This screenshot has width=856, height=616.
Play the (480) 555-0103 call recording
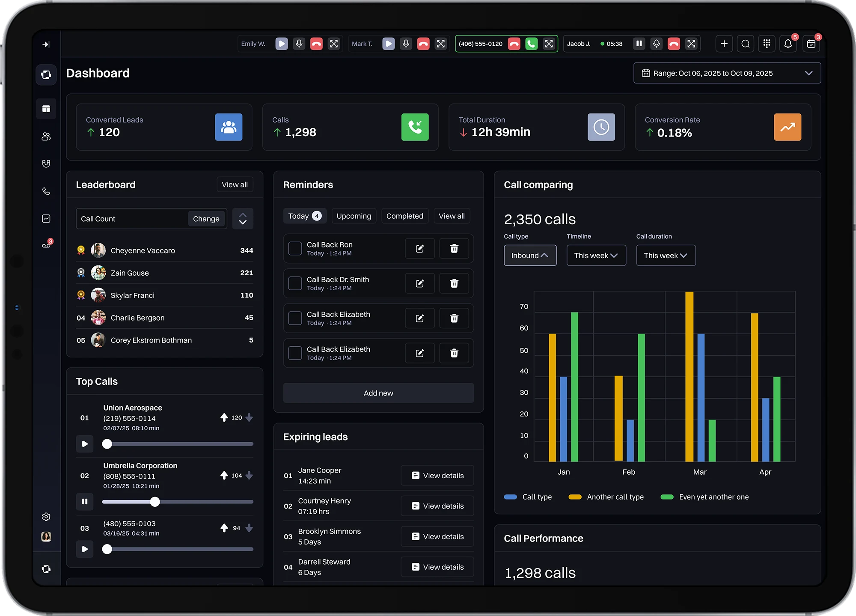[x=85, y=549]
